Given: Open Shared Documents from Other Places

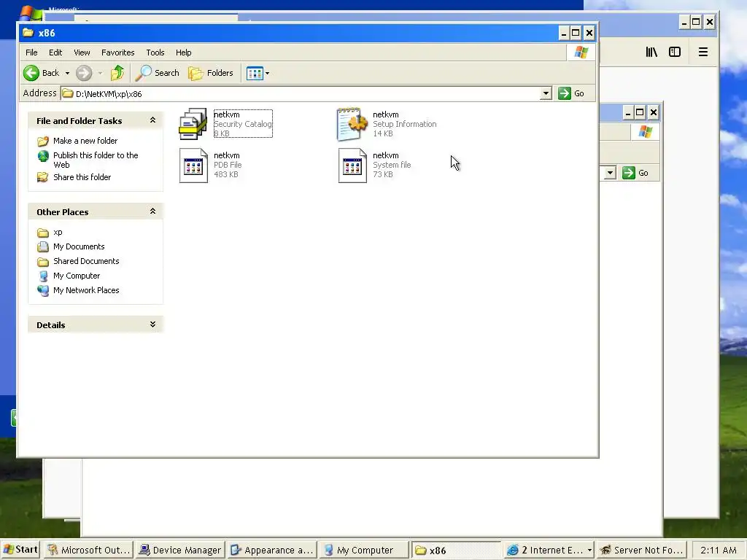Looking at the screenshot, I should [x=86, y=261].
